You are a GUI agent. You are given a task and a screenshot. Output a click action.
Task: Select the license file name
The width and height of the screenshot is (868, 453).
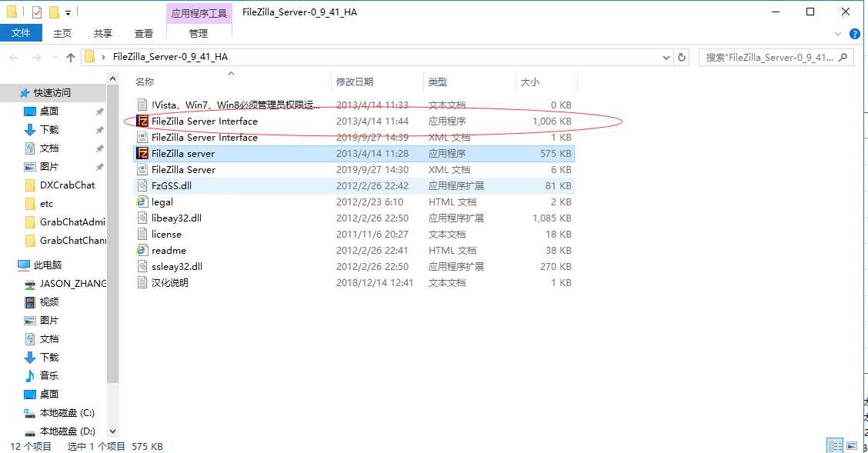click(167, 234)
